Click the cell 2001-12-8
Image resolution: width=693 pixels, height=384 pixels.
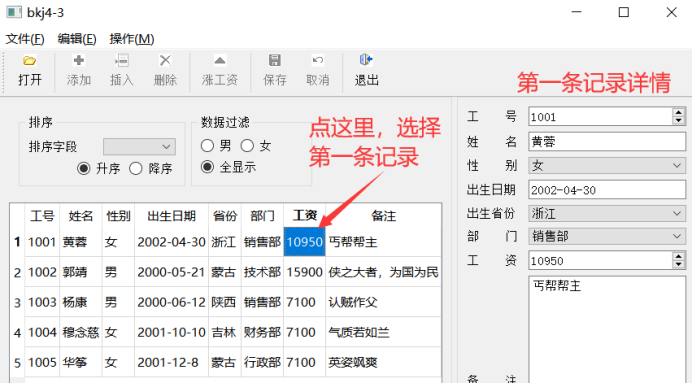click(171, 362)
